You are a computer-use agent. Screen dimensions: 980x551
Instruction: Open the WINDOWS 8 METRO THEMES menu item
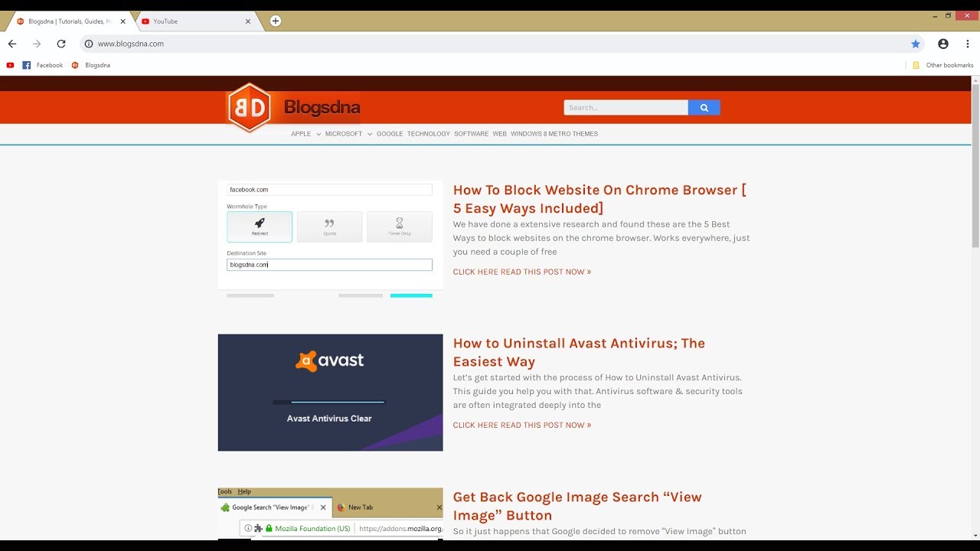[x=554, y=134]
